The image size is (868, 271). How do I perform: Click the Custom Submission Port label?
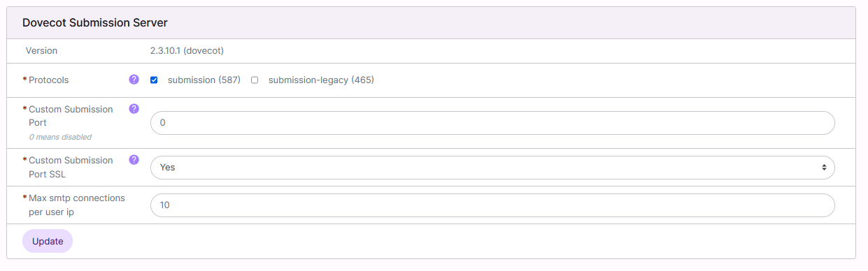coord(71,116)
